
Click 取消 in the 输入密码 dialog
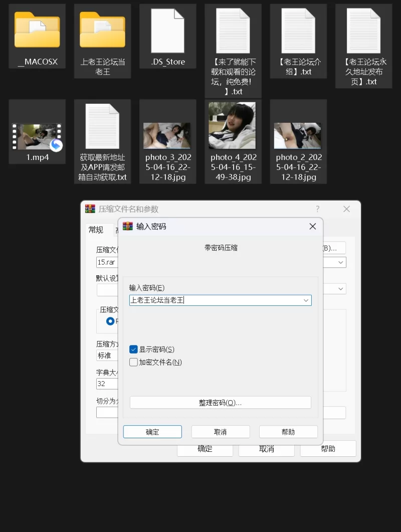pyautogui.click(x=221, y=432)
